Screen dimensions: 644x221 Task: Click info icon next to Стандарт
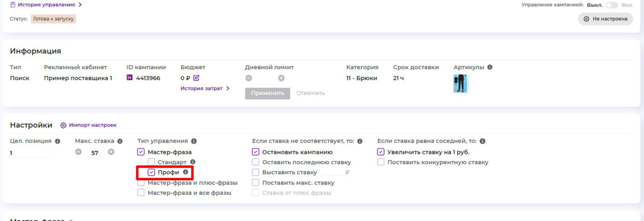point(193,161)
